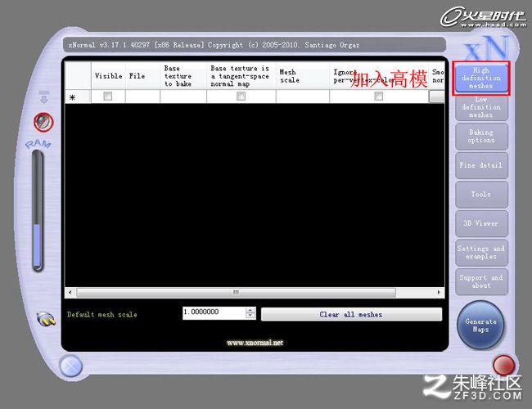Click the Base texture to bake cell

pos(183,97)
